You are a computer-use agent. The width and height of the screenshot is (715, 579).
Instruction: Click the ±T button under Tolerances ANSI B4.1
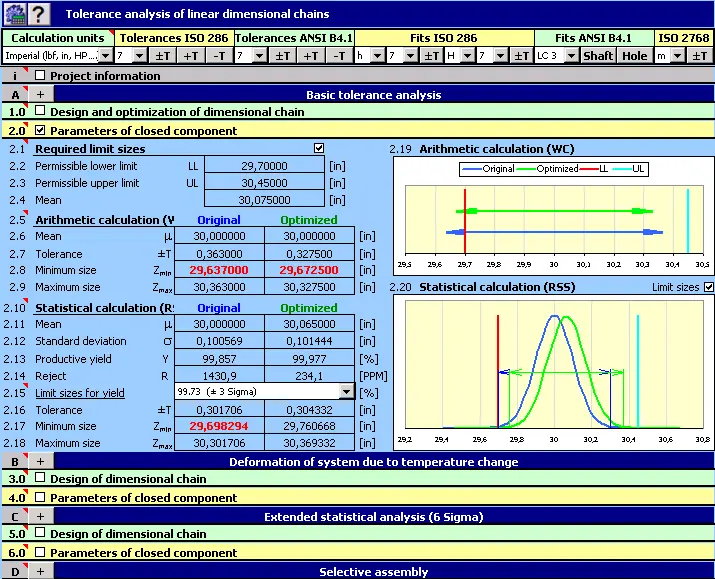(x=284, y=56)
